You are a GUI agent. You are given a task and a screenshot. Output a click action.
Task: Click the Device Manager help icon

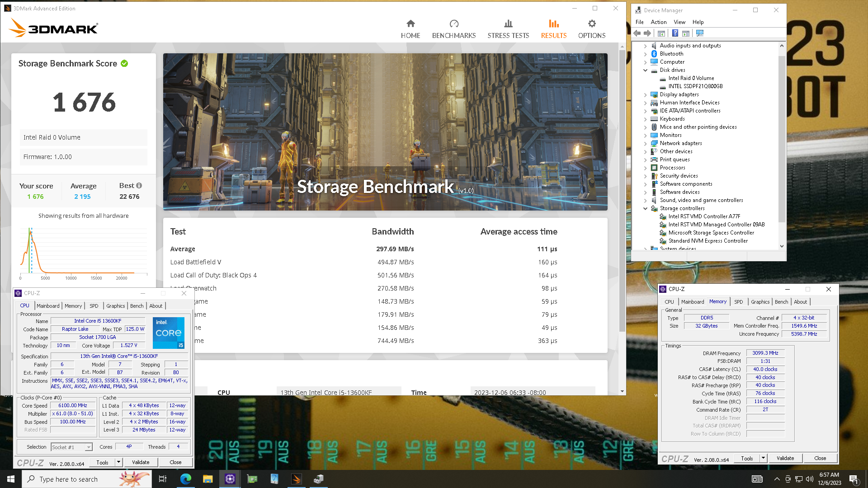[x=675, y=33]
